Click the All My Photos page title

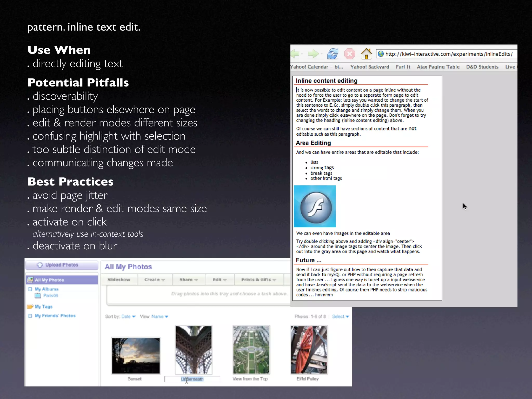pos(128,267)
